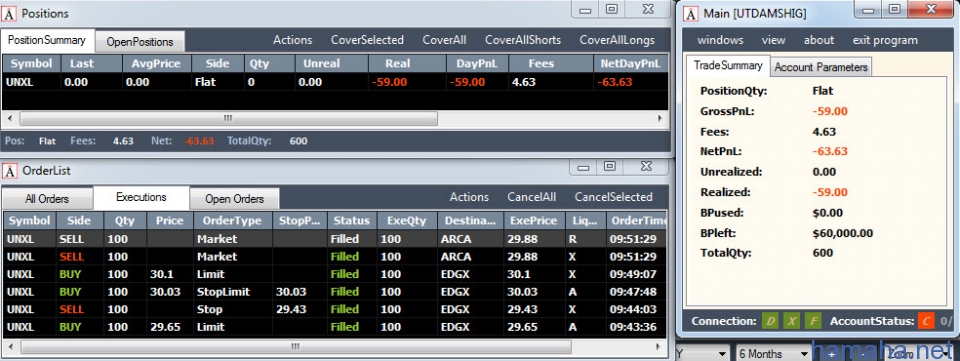960x361 pixels.
Task: Open the view menu
Action: tap(773, 40)
